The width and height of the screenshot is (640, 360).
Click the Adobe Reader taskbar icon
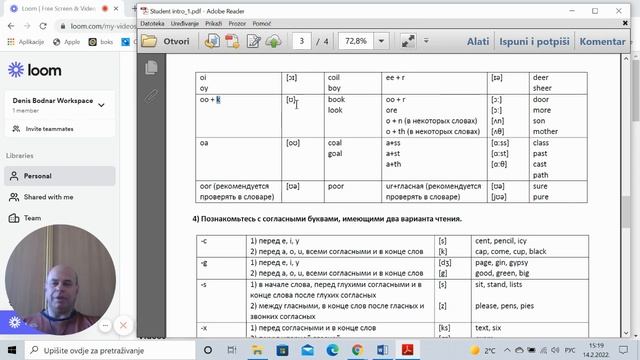click(x=407, y=350)
